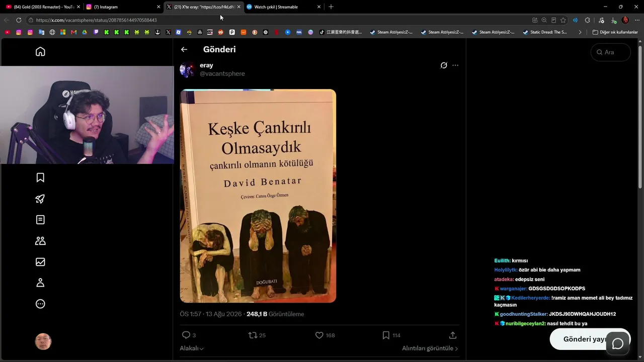
Task: Enlarge the book cover image in the post
Action: click(x=258, y=196)
